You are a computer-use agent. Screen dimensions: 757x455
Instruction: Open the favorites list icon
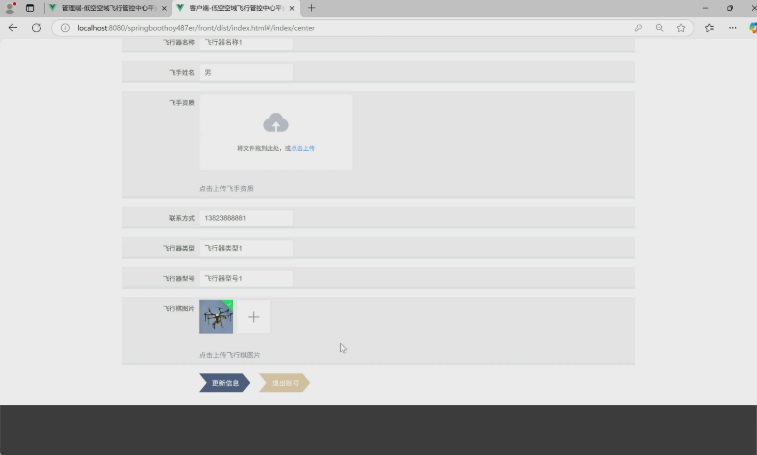[709, 28]
